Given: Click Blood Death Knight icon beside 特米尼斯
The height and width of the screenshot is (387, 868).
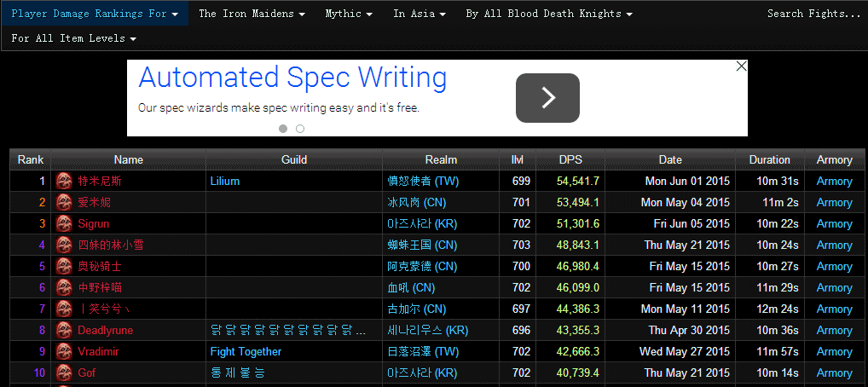Looking at the screenshot, I should [64, 181].
